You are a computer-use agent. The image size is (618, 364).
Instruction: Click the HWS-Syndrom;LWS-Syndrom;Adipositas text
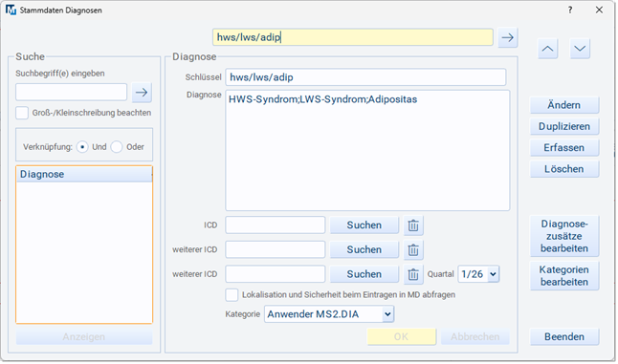pos(322,99)
